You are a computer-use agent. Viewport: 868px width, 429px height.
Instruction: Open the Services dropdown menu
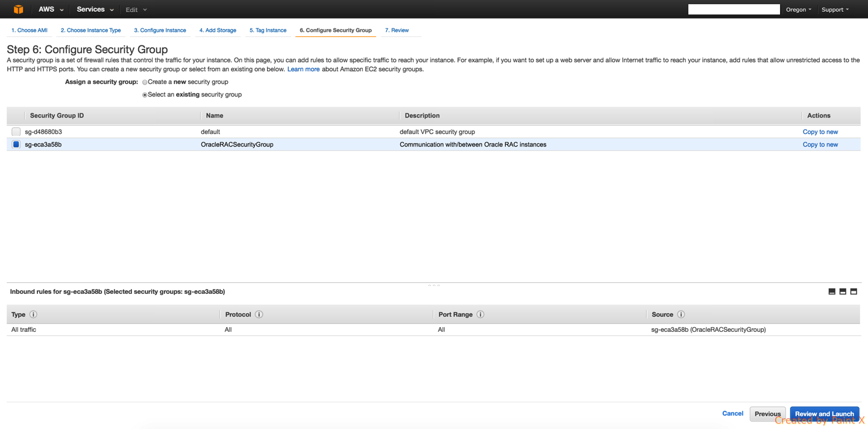click(x=94, y=9)
